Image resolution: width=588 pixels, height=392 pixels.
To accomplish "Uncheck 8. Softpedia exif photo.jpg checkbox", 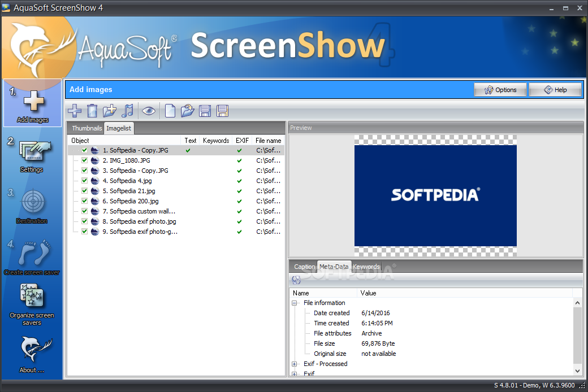I will (84, 221).
